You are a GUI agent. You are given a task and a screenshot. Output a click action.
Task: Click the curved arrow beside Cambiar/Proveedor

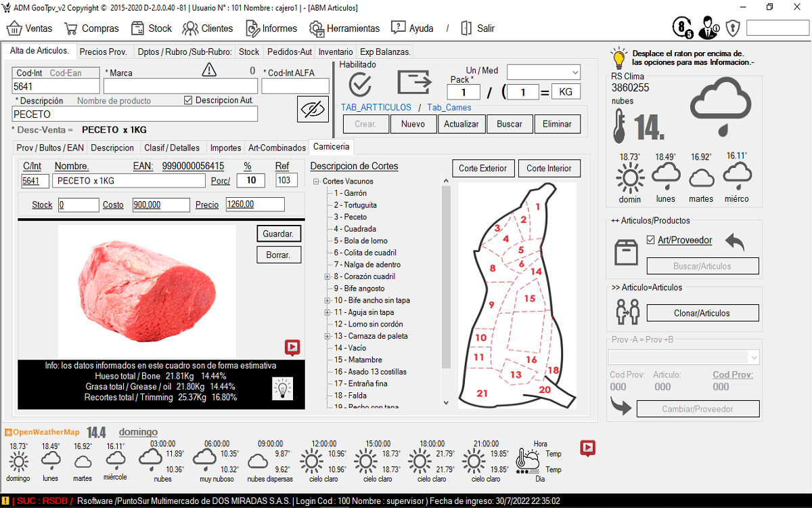coord(621,406)
